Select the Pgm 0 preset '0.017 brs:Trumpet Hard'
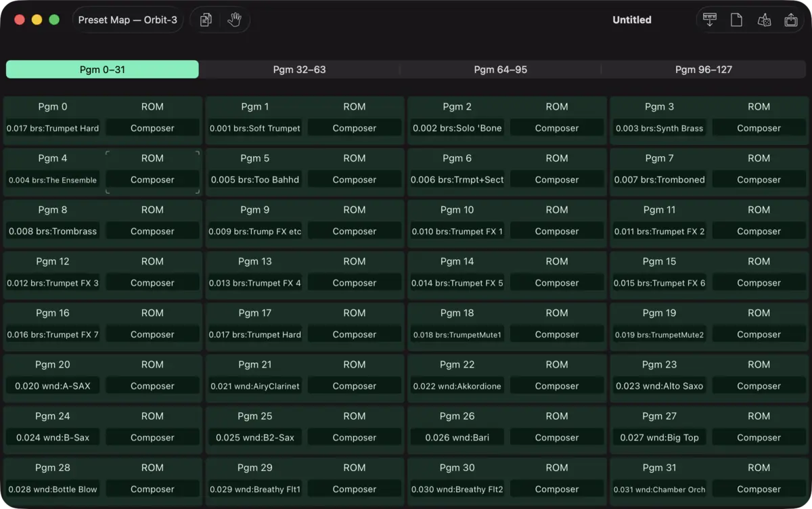This screenshot has width=812, height=509. 53,128
